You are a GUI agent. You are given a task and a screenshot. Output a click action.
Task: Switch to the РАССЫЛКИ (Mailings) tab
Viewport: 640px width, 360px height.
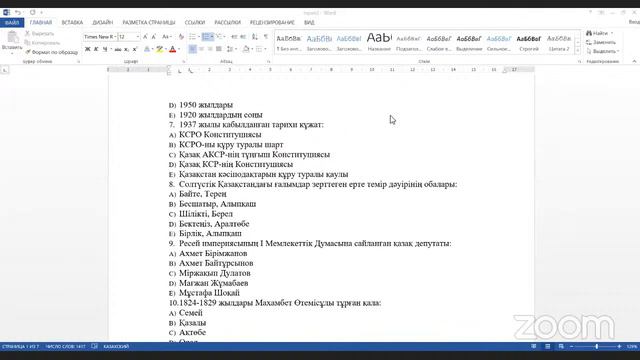(227, 22)
